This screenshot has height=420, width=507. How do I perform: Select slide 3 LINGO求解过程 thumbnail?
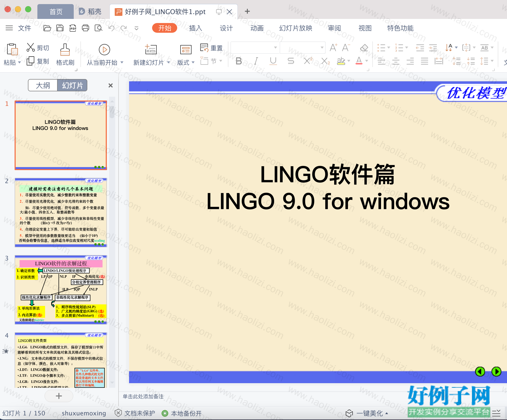(61, 290)
